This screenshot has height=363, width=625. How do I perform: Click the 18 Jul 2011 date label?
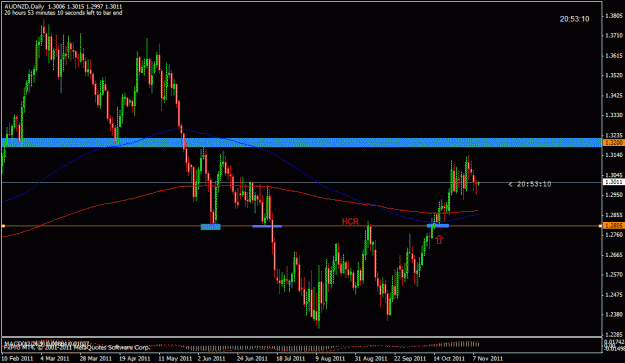click(291, 358)
